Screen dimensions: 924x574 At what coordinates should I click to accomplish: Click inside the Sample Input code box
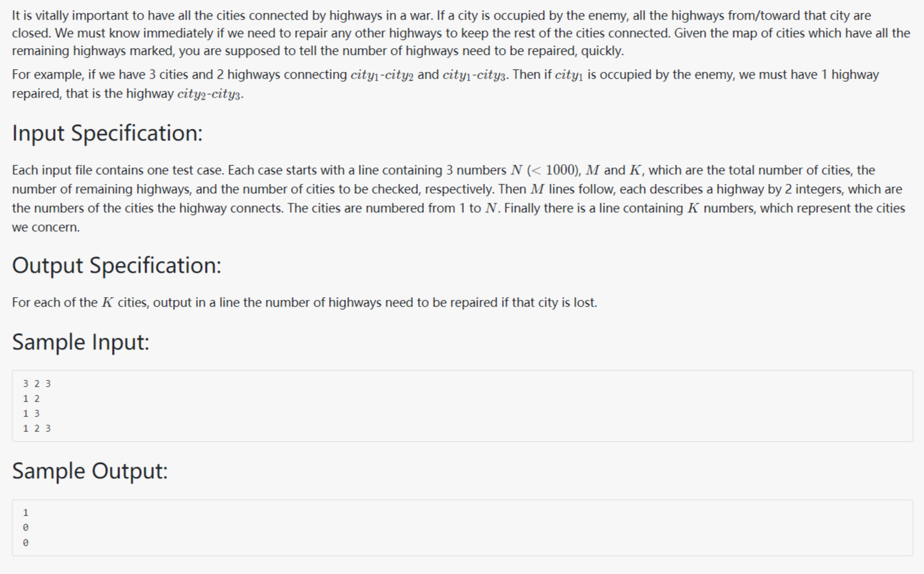(462, 406)
